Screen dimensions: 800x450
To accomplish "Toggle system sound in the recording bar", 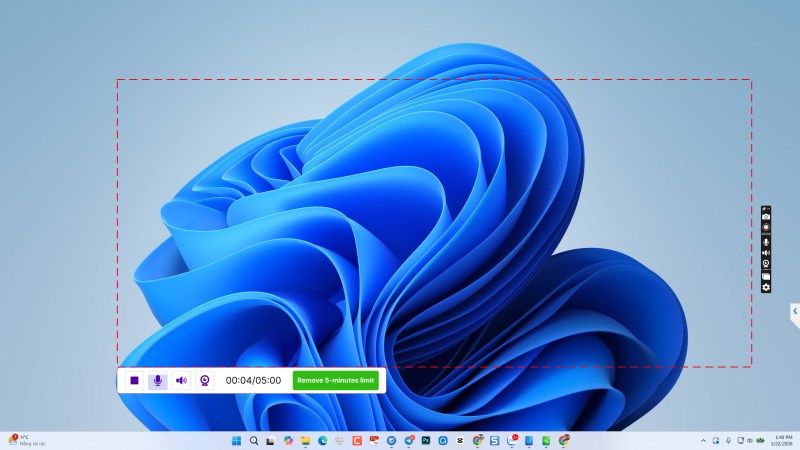I will click(181, 380).
